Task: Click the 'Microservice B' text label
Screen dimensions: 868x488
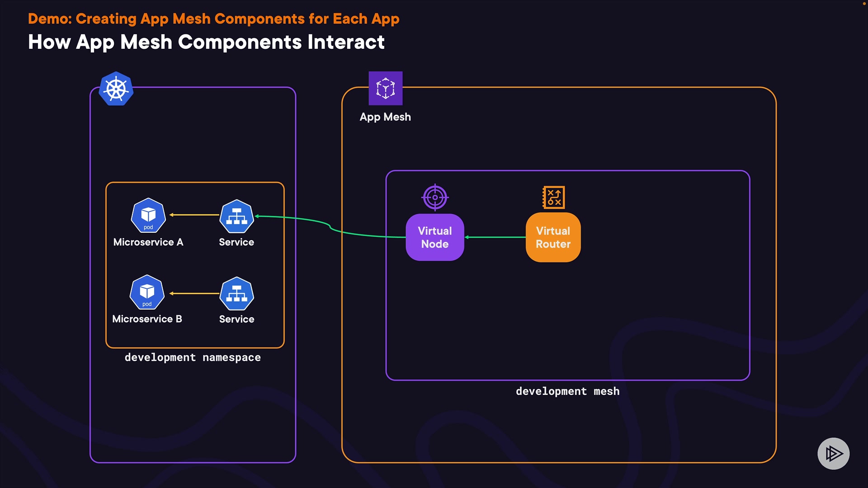Action: tap(147, 319)
